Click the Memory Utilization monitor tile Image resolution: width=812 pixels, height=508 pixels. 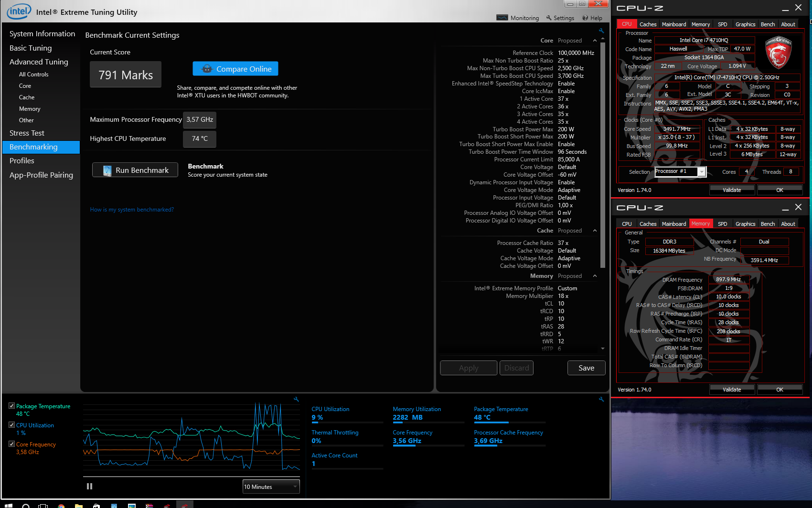tap(428, 414)
